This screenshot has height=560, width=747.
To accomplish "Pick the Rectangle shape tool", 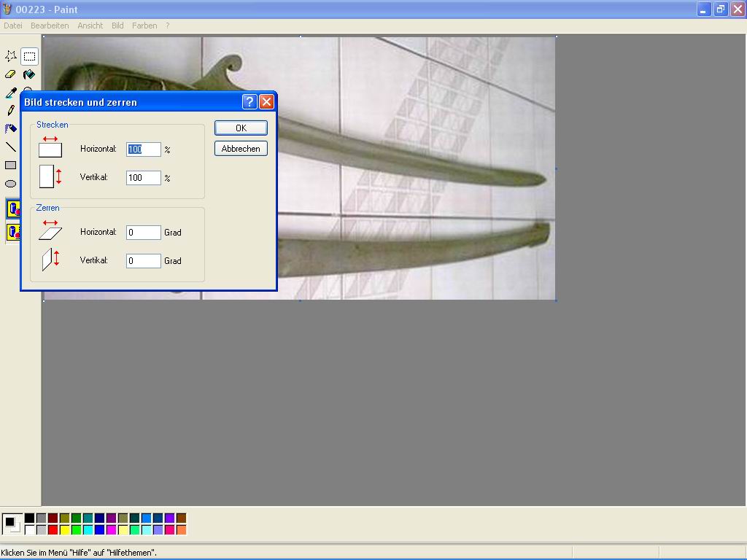I will click(11, 166).
